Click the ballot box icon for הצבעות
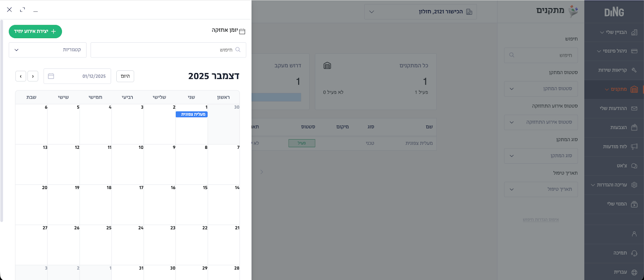Viewport: 644px width, 280px height. (x=634, y=128)
